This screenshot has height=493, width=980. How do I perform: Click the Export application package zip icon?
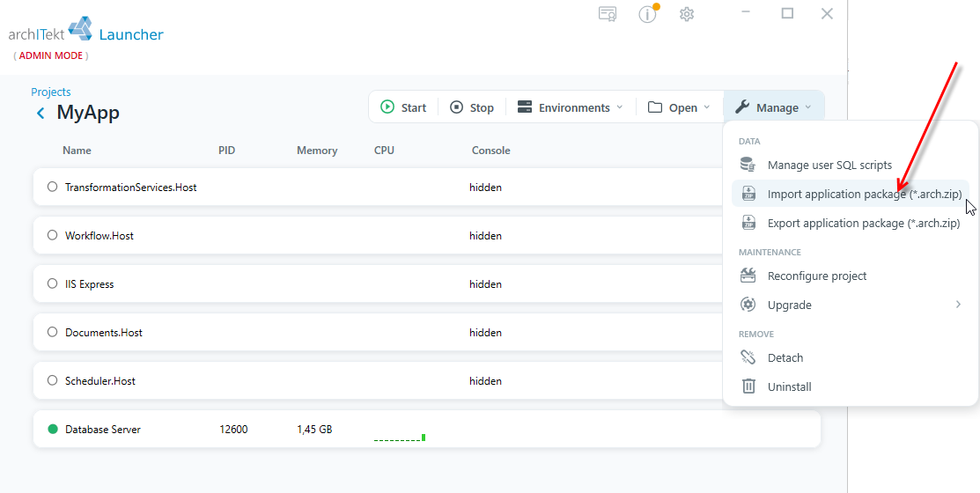pyautogui.click(x=748, y=223)
